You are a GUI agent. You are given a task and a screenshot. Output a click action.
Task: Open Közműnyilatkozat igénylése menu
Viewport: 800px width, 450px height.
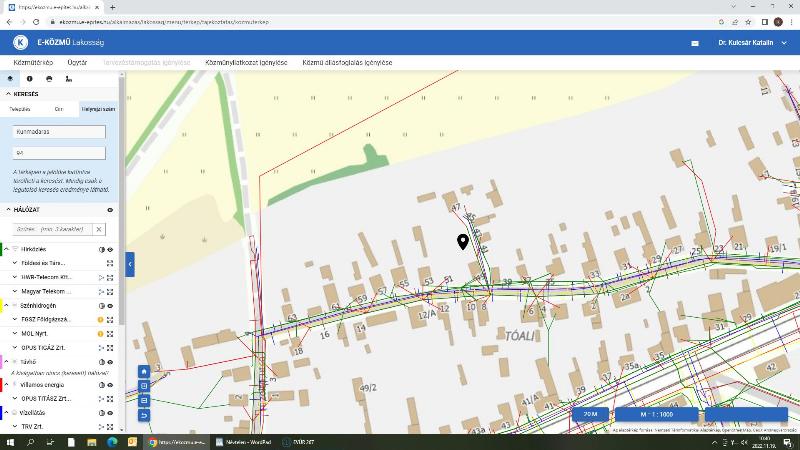pyautogui.click(x=246, y=62)
